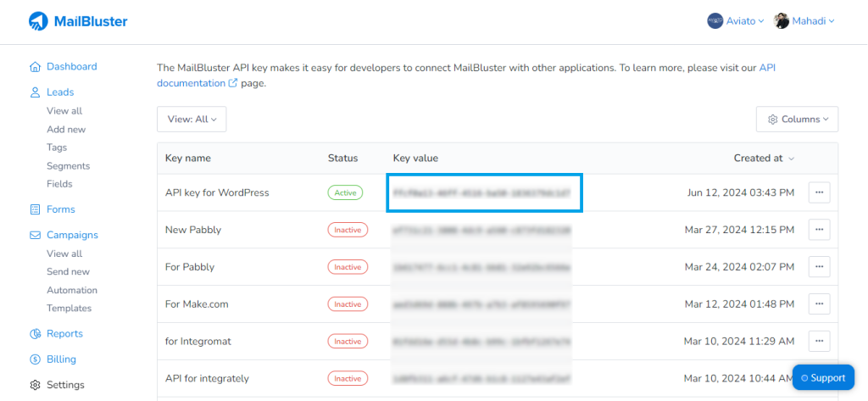
Task: Open Campaigns section in sidebar
Action: (x=73, y=235)
